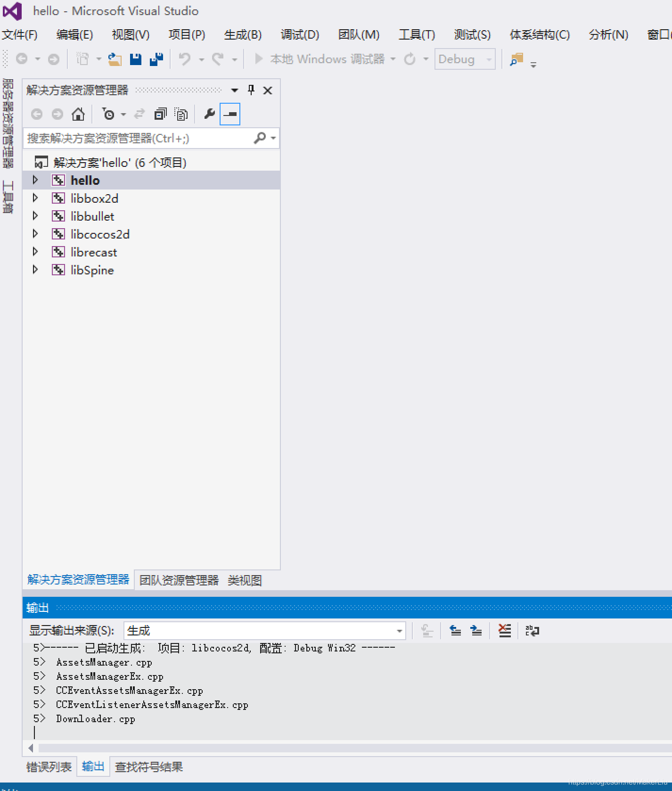
Task: Expand the libSpine project node
Action: (35, 270)
